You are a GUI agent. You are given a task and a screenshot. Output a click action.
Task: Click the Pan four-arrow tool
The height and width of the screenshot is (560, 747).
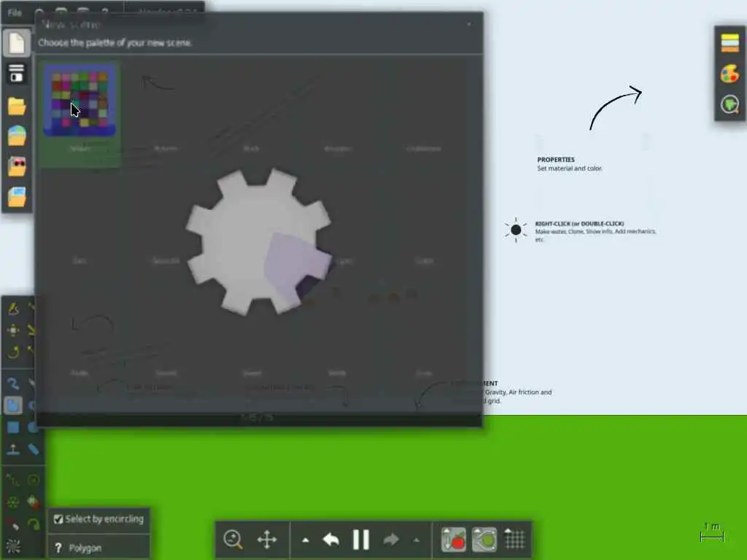point(267,540)
